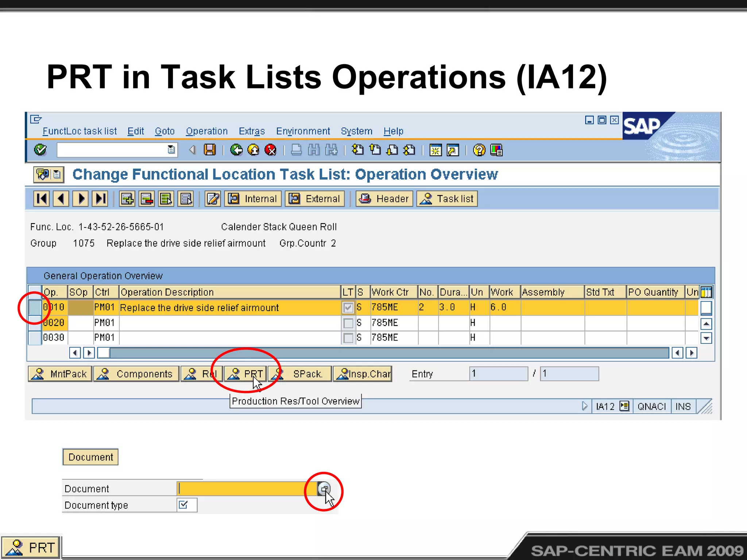Click the vertical scroll up arrow of table
This screenshot has height=560, width=747.
click(706, 324)
